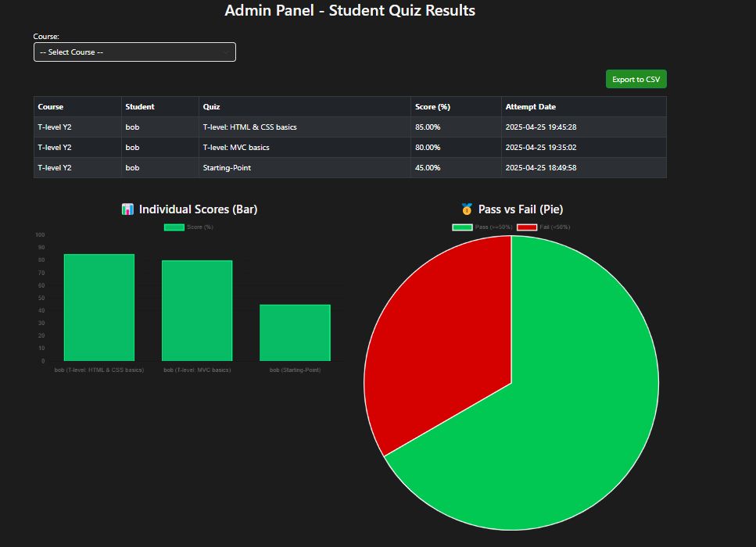The height and width of the screenshot is (547, 756).
Task: Click the 85.00% score cell
Action: 456,127
